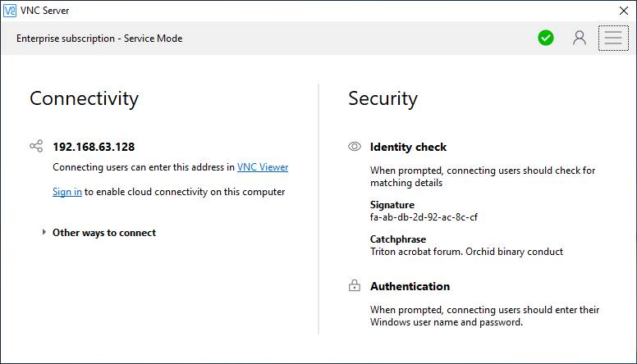The width and height of the screenshot is (637, 364).
Task: Click the eye icon next to Identity check
Action: pyautogui.click(x=355, y=147)
